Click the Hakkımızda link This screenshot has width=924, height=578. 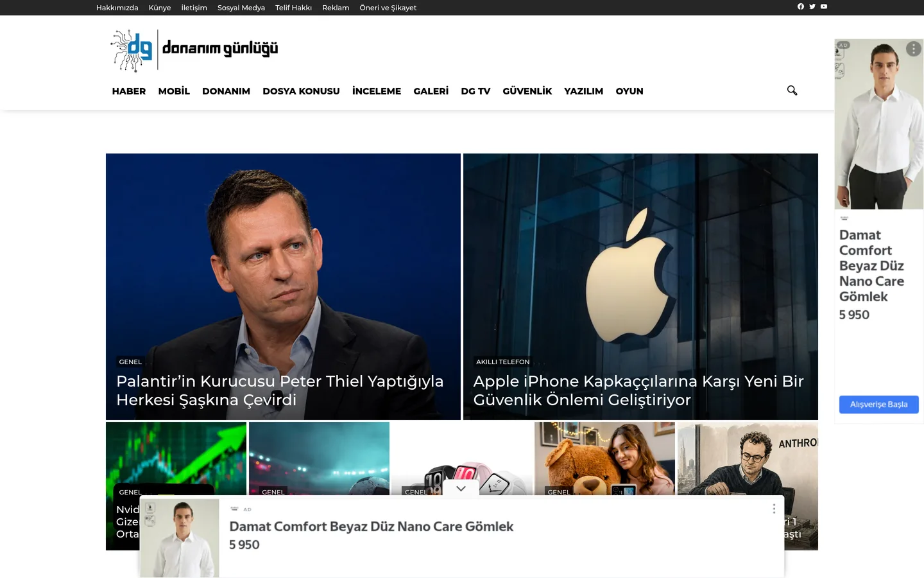coord(117,8)
